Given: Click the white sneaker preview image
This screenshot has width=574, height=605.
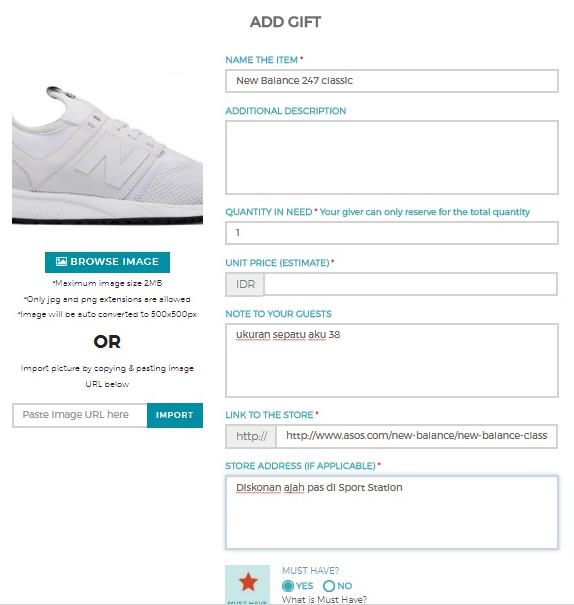Looking at the screenshot, I should (107, 154).
